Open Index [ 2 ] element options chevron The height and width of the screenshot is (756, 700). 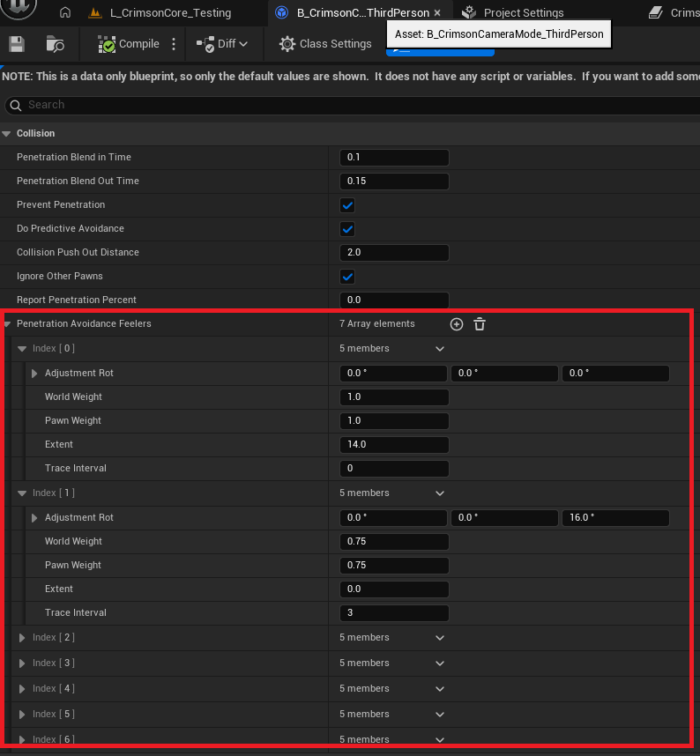[440, 638]
